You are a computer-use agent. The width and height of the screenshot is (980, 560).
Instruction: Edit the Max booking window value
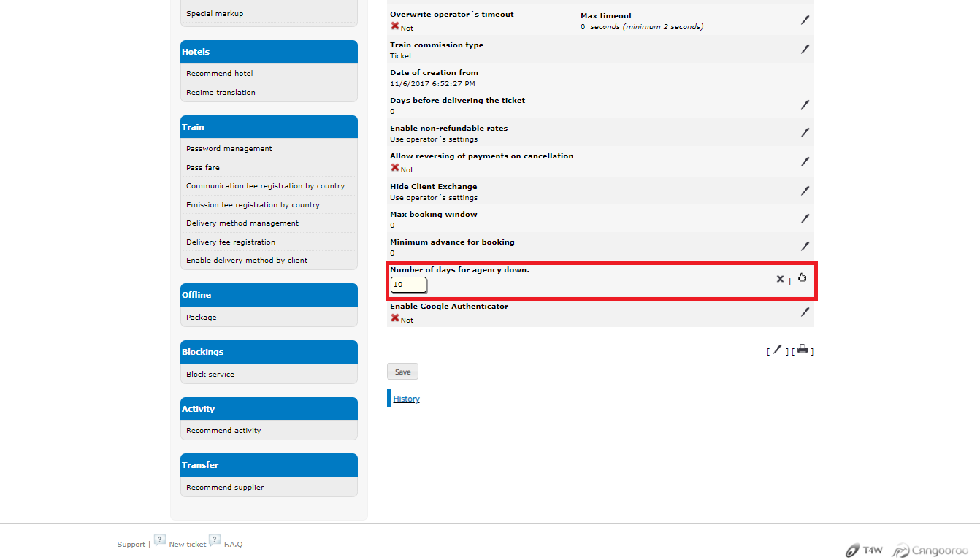[x=805, y=218]
